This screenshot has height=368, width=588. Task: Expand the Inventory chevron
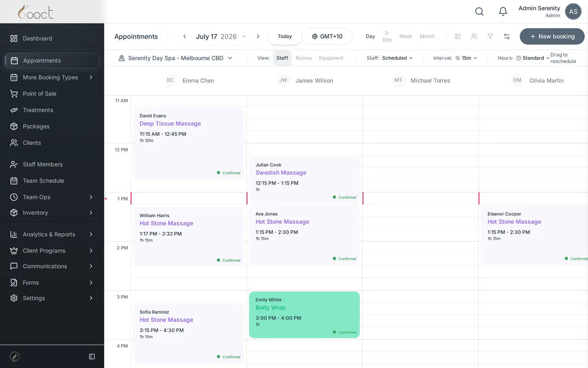click(91, 213)
